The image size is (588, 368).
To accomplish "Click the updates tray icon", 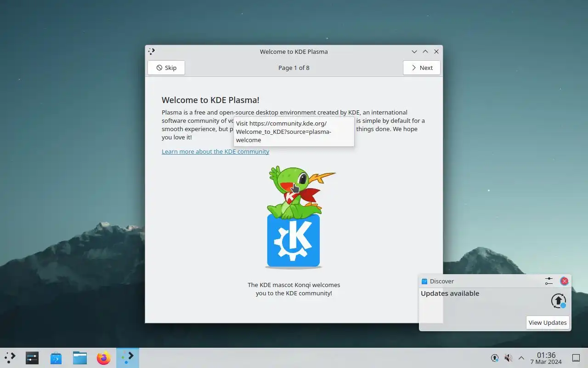I will click(x=495, y=358).
